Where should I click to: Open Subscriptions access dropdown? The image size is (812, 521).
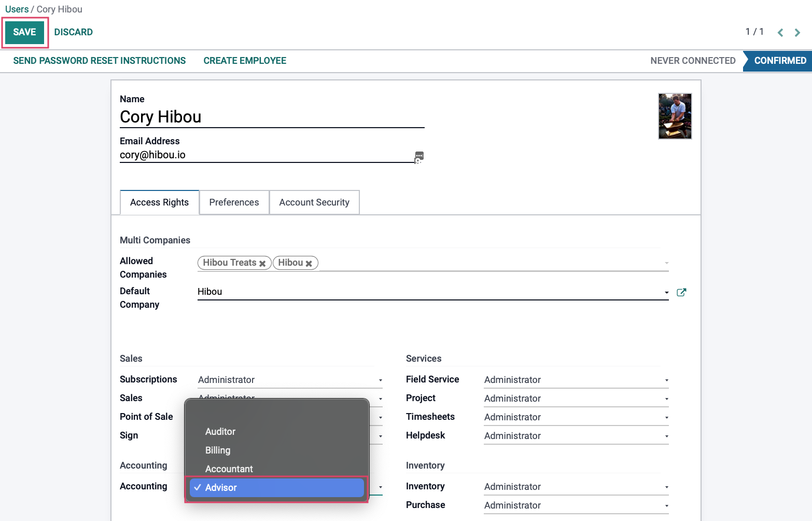tap(290, 380)
